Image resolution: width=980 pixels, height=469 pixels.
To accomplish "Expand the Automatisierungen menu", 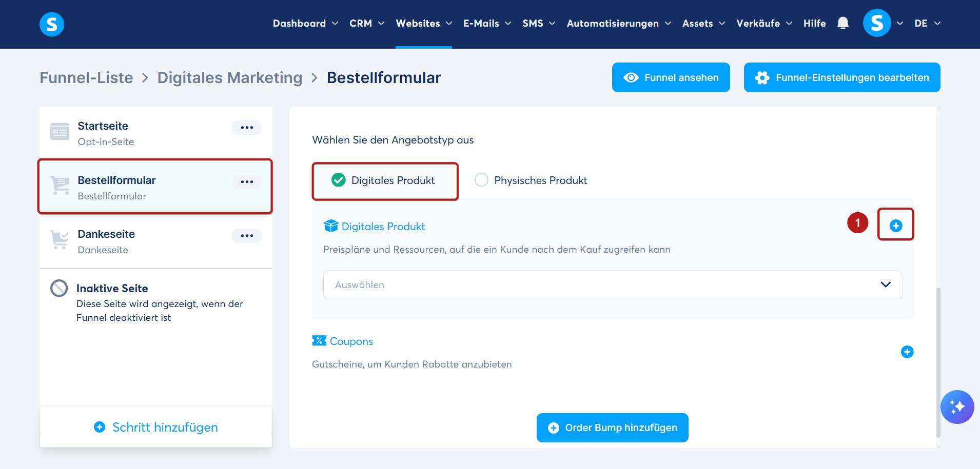I will [619, 24].
